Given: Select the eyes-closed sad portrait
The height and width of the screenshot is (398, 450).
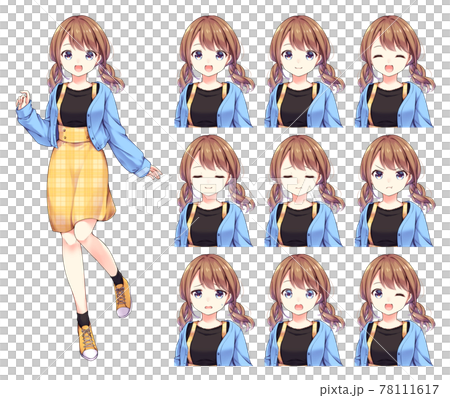Looking at the screenshot, I should point(304,191).
